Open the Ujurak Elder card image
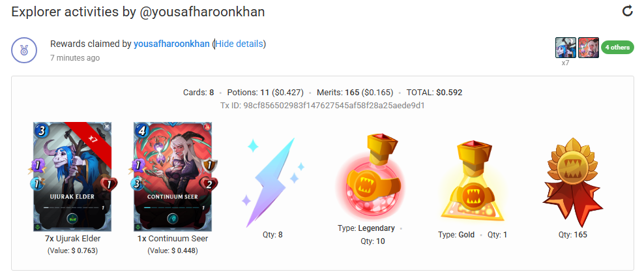 click(72, 177)
